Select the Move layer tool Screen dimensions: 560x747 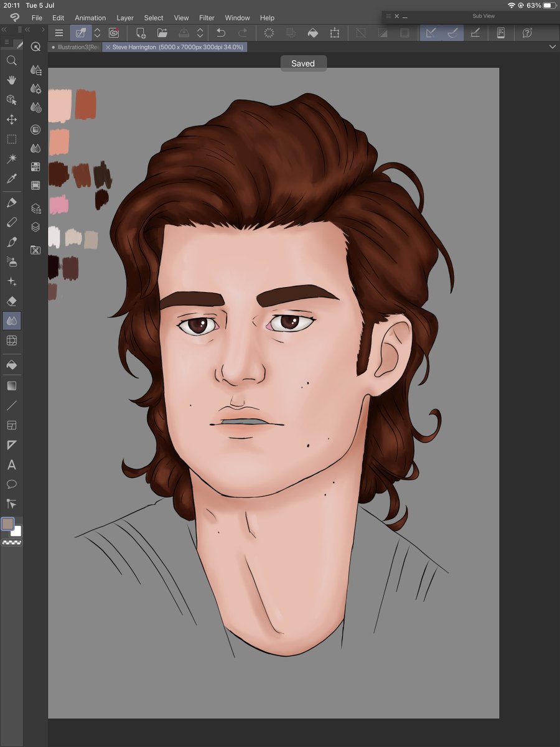coord(11,120)
